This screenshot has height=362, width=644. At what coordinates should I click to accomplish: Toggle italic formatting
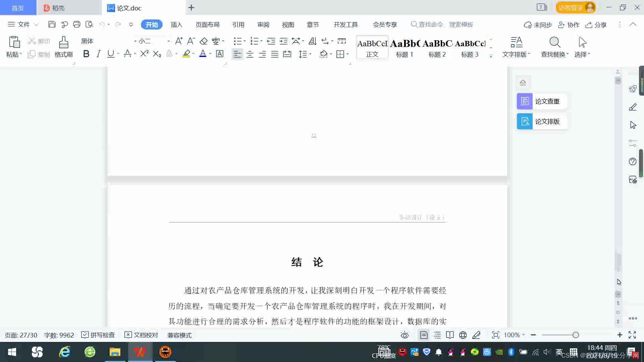pos(98,54)
